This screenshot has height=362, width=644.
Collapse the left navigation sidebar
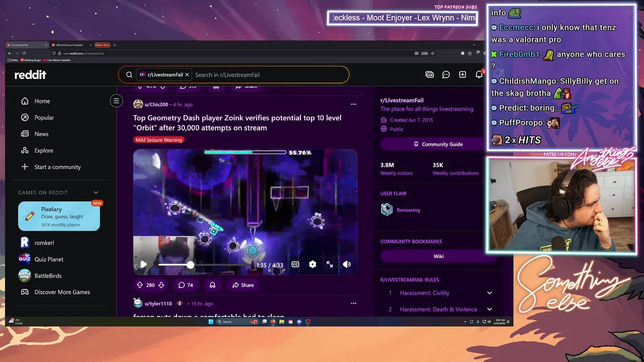(x=116, y=101)
